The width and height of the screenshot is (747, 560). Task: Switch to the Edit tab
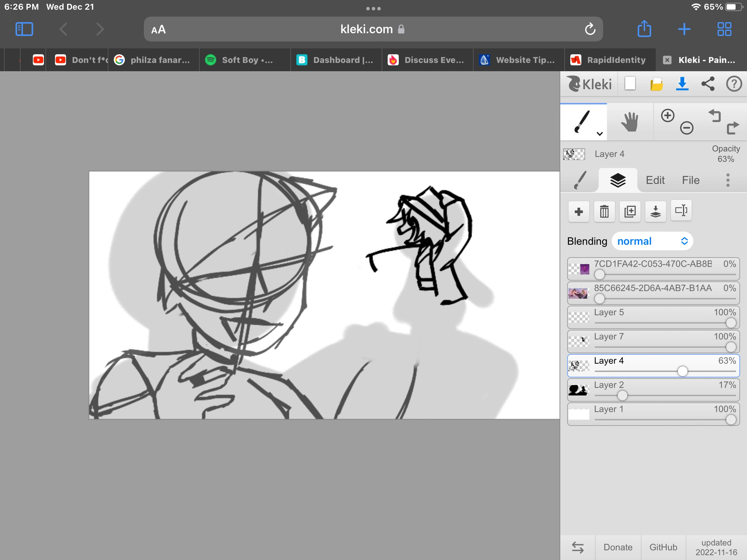(655, 180)
